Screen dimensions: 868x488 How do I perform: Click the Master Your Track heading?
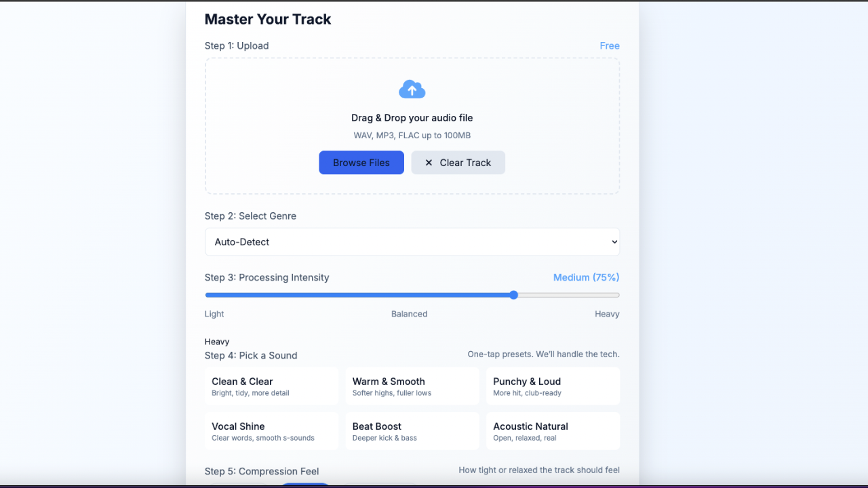coord(268,19)
